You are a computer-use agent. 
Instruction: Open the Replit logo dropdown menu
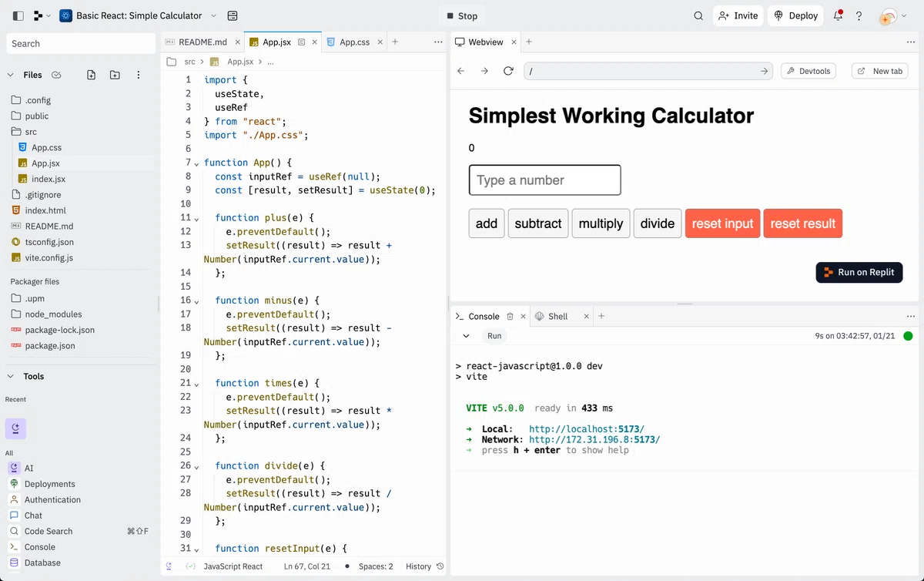(42, 15)
